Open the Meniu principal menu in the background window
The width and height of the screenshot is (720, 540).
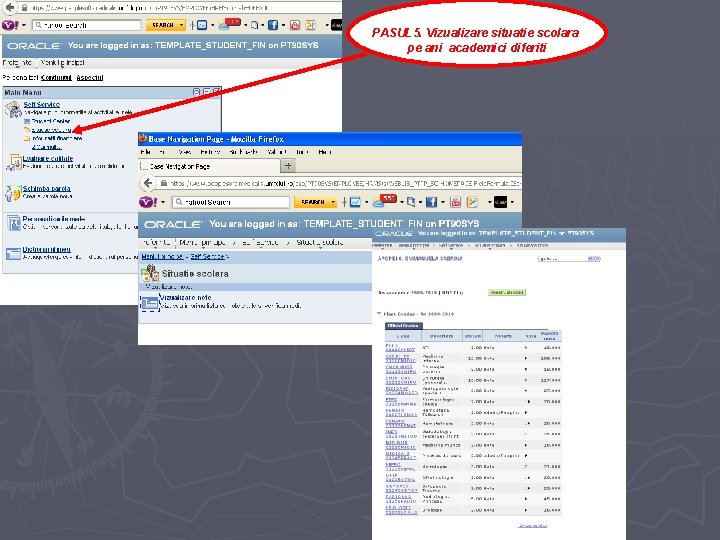point(62,62)
